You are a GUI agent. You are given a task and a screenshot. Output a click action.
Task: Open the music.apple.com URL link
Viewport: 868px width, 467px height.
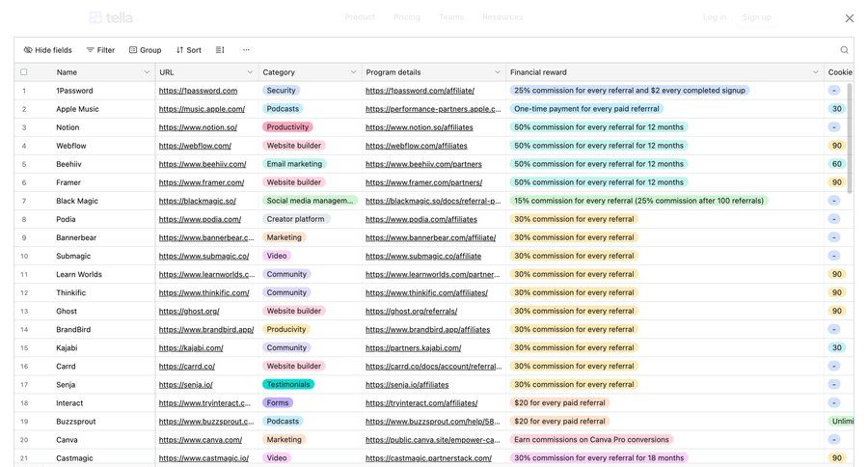(202, 109)
